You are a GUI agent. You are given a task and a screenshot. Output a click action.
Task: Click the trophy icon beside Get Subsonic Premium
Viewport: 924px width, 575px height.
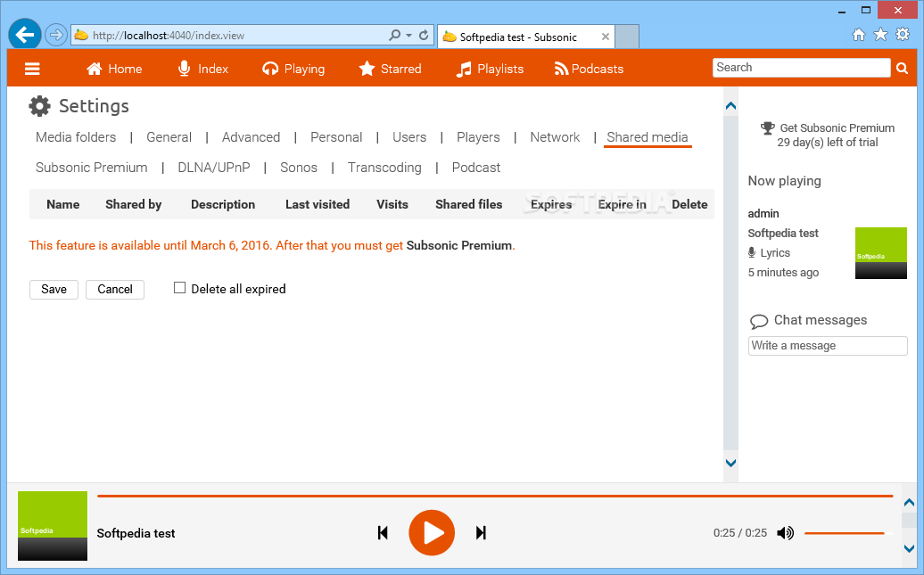pos(767,127)
